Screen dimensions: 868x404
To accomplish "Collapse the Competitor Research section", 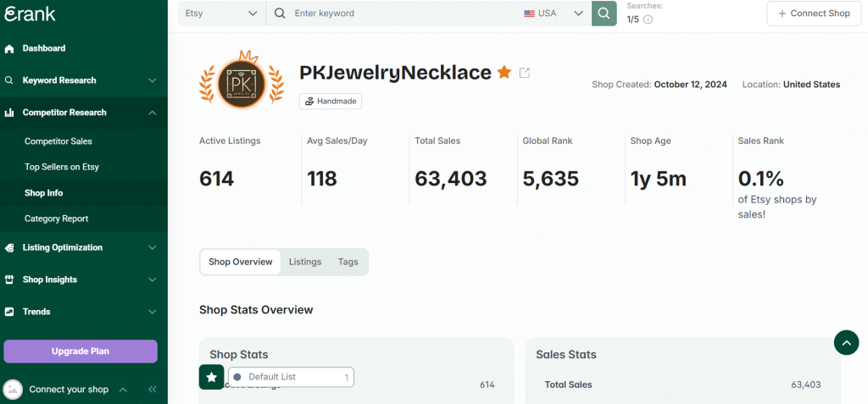I will pyautogui.click(x=83, y=113).
